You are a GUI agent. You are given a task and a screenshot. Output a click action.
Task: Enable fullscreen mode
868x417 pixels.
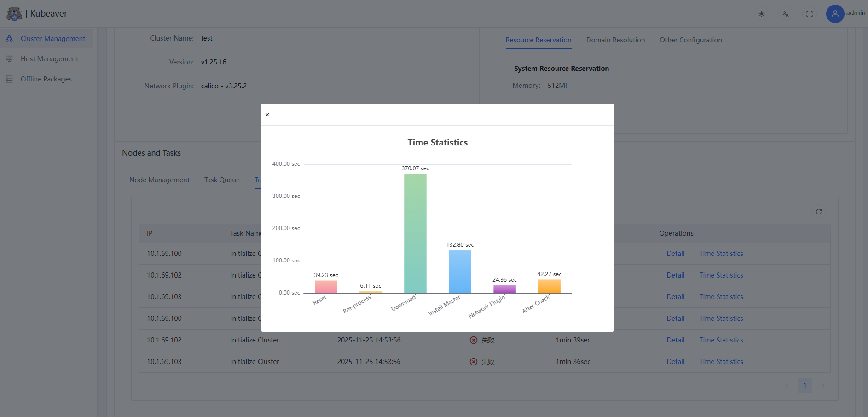click(x=810, y=14)
